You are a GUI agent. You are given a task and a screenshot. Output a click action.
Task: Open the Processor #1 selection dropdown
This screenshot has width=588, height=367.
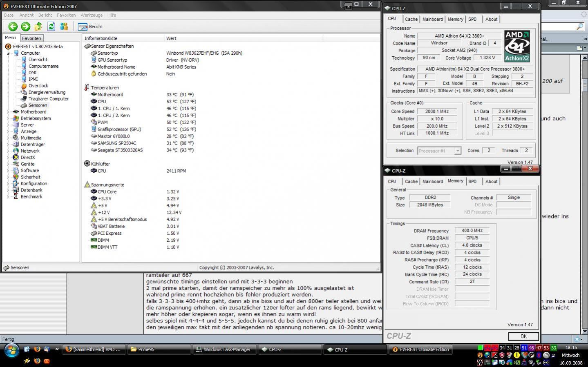point(439,151)
